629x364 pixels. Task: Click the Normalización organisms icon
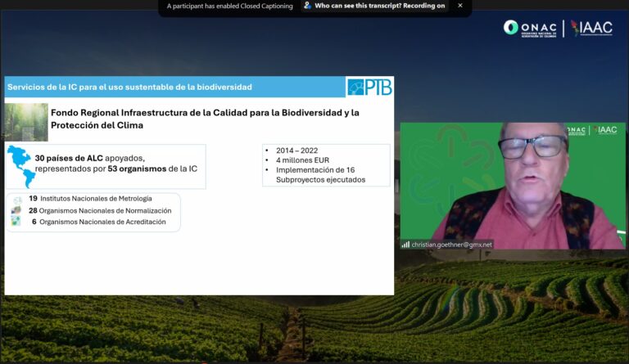click(16, 210)
